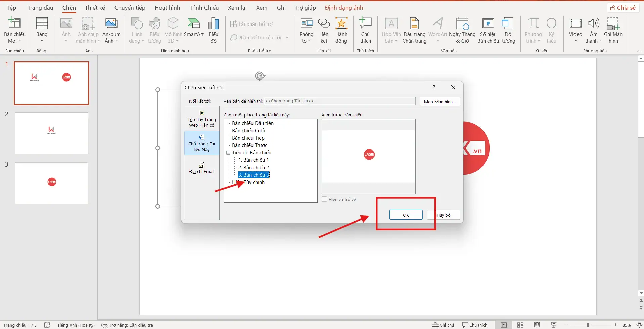Open the Mô hình 3D tool
Image resolution: width=644 pixels, height=329 pixels.
click(173, 30)
